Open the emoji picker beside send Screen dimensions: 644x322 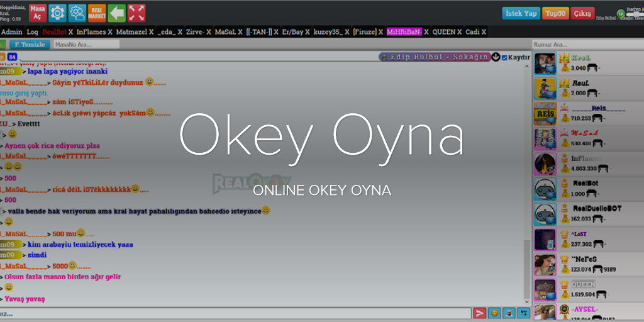(495, 313)
